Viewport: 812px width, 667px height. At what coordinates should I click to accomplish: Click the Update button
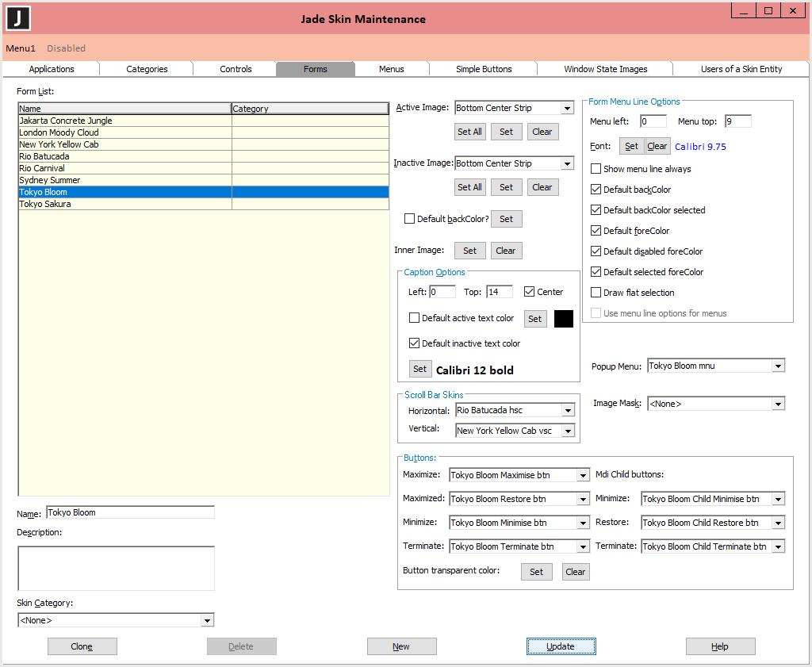561,646
